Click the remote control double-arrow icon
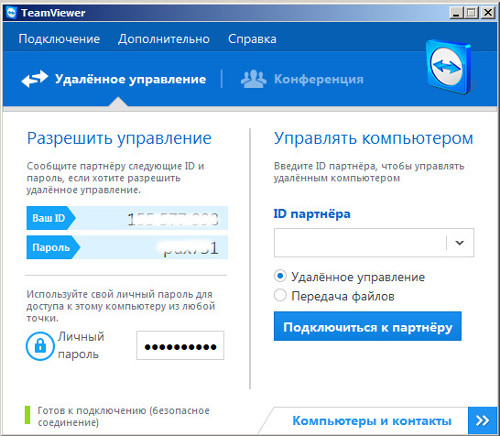Viewport: 500px width, 436px height. pos(35,79)
